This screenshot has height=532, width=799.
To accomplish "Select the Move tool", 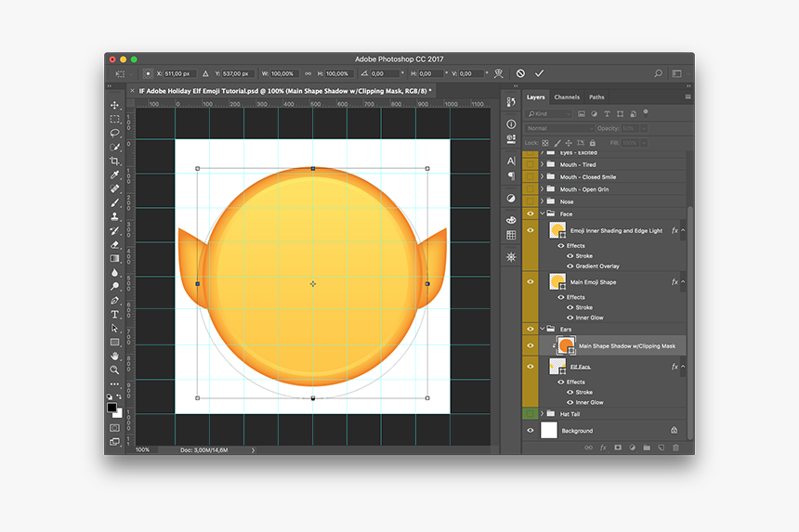I will click(x=114, y=106).
